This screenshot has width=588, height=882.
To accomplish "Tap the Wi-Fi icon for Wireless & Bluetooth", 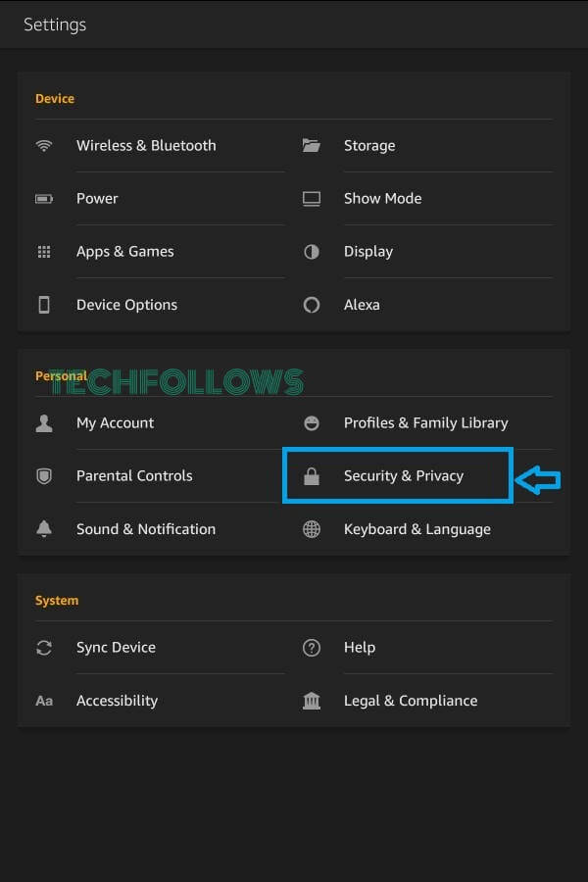I will tap(44, 146).
